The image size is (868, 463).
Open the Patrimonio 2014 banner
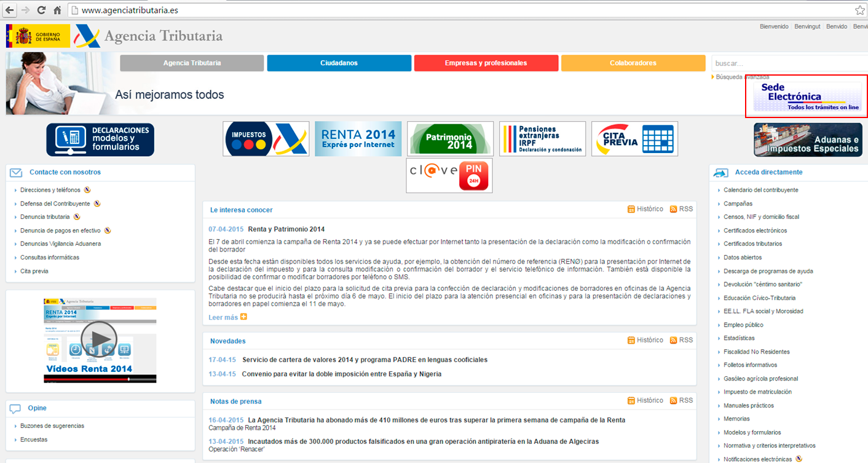[x=450, y=138]
